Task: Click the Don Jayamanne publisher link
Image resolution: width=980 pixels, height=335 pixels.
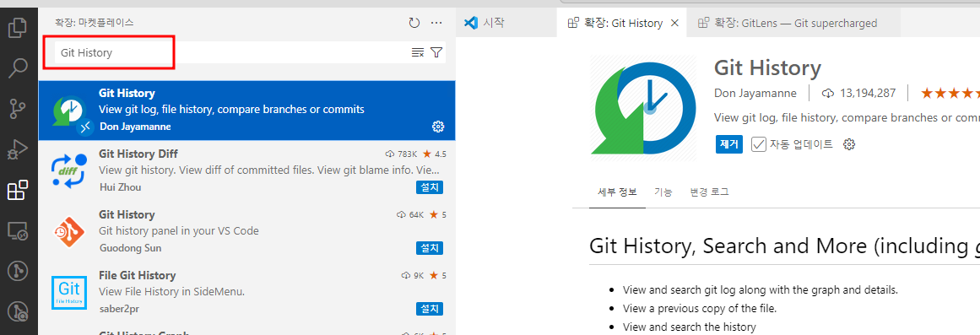Action: click(755, 93)
